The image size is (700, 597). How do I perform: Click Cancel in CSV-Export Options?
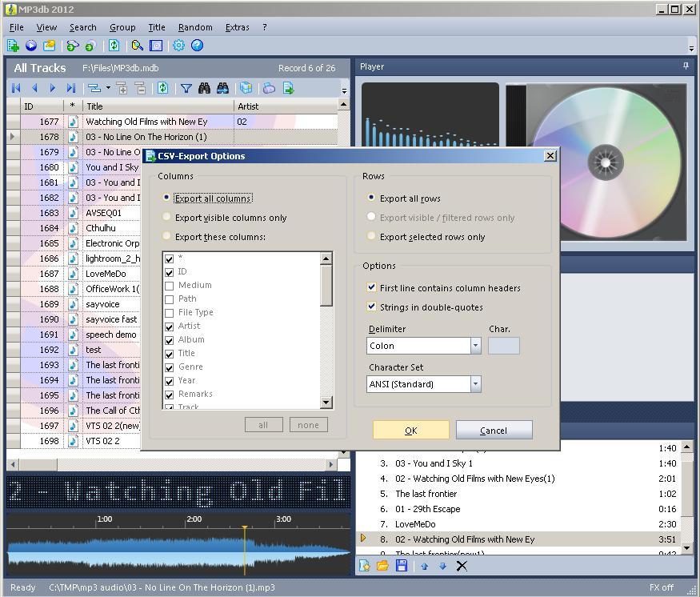494,430
